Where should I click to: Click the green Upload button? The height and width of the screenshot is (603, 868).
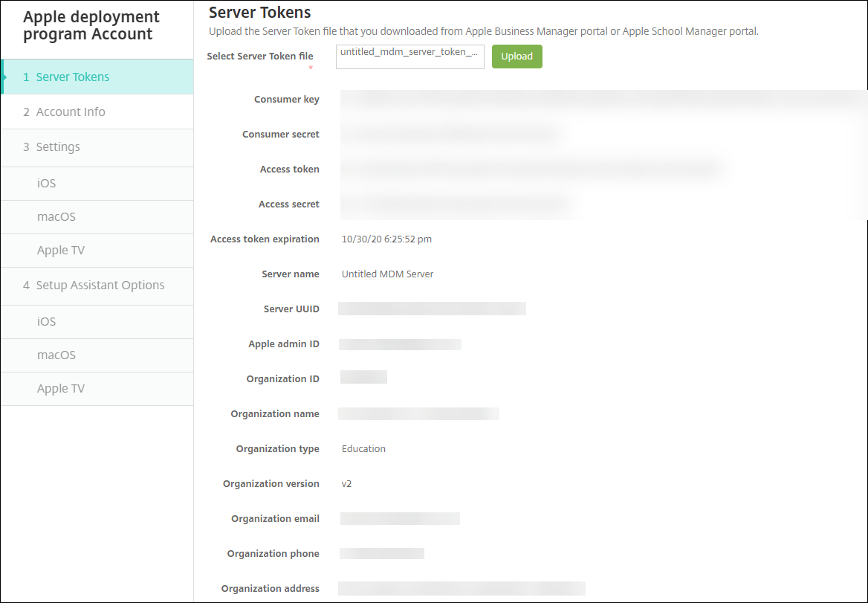pyautogui.click(x=516, y=57)
